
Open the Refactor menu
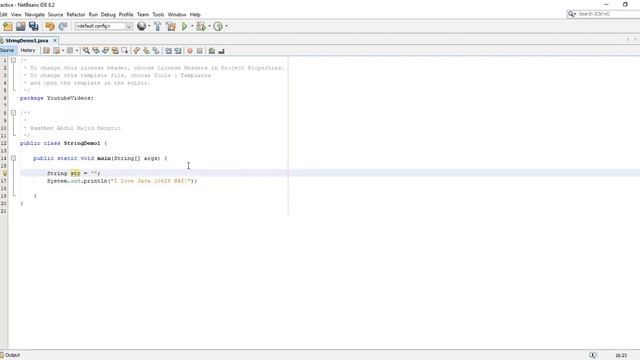(76, 14)
